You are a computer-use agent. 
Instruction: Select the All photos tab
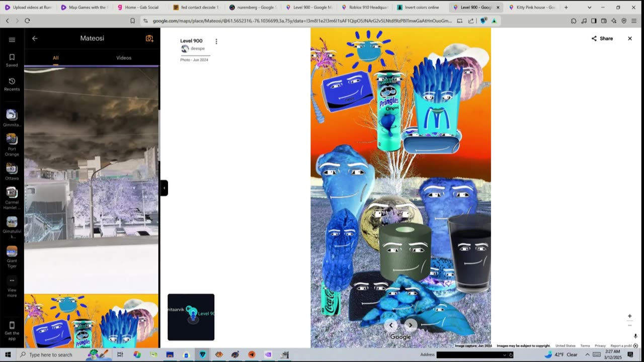[x=56, y=58]
